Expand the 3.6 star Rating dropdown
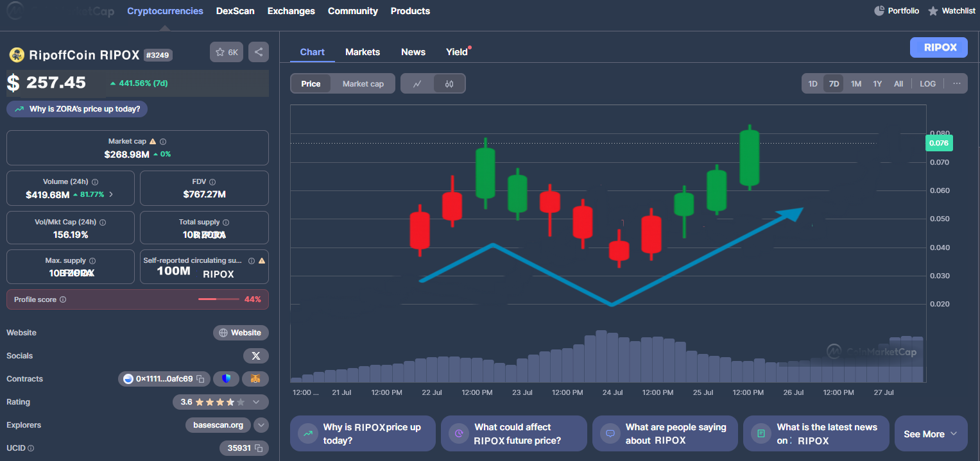980x461 pixels. click(256, 402)
